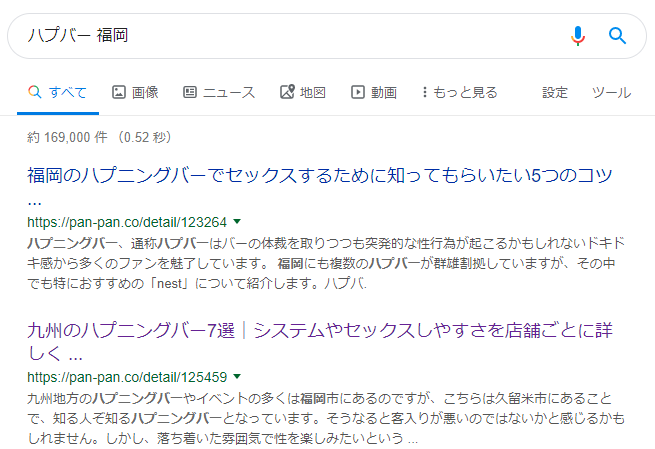
Task: Open the 動画 (Videos) tab
Action: point(374,92)
